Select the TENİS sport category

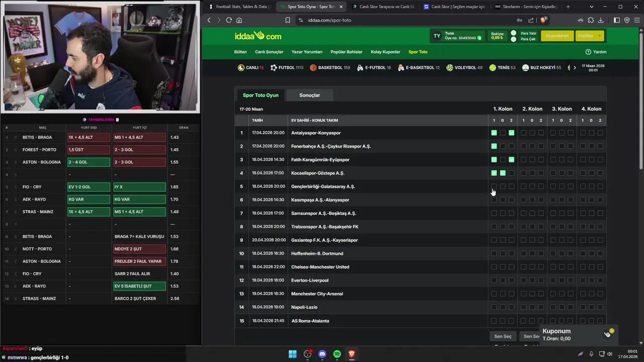[x=502, y=67]
